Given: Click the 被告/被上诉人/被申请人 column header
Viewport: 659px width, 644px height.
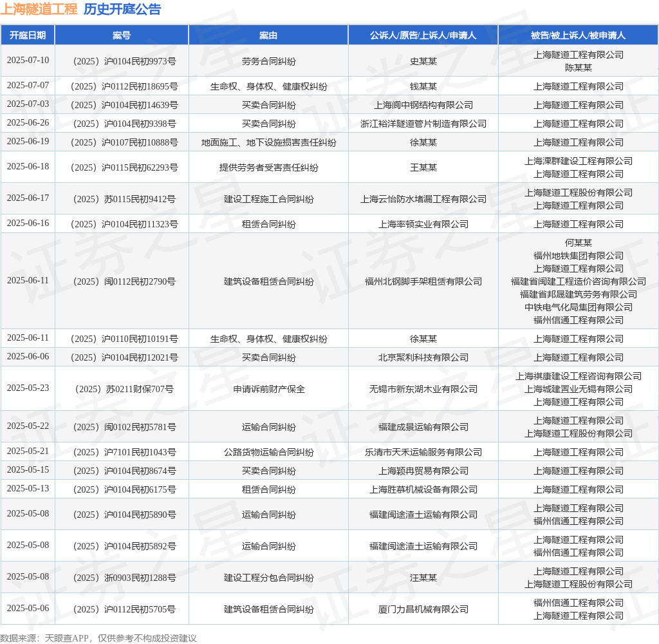Looking at the screenshot, I should point(579,35).
